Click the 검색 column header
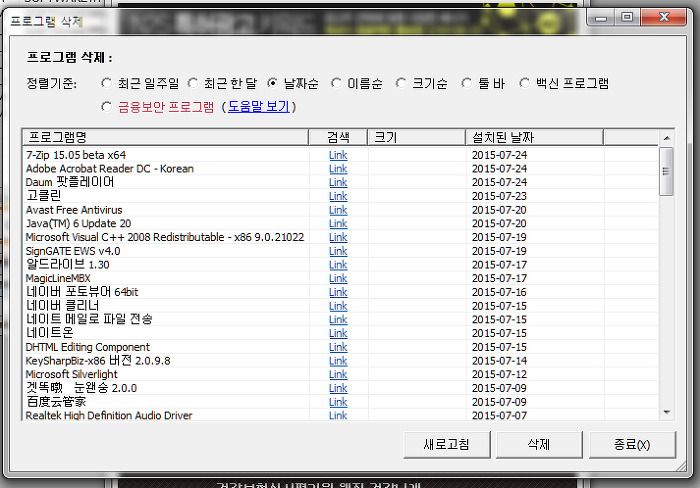Image resolution: width=700 pixels, height=488 pixels. tap(338, 137)
